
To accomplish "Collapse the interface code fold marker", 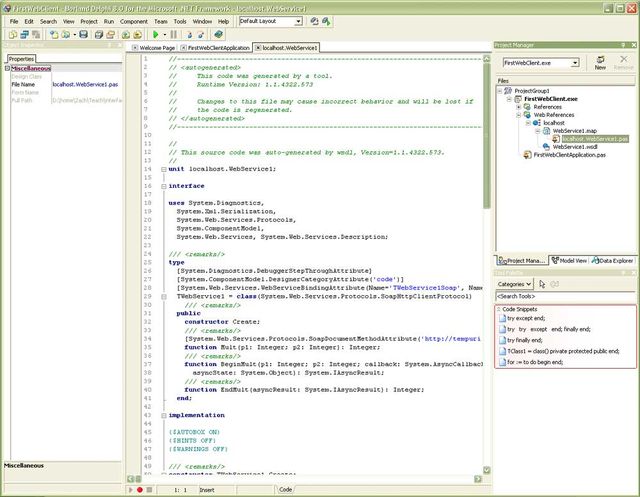I will click(x=164, y=186).
